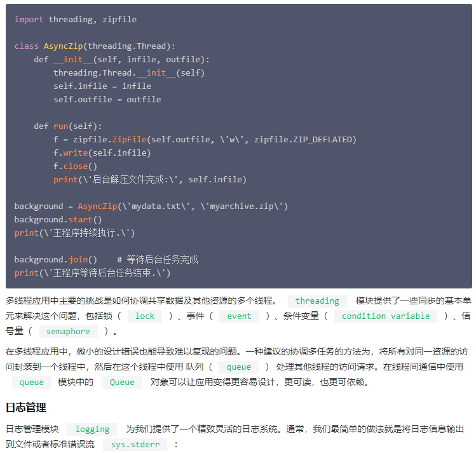Click the 'background.join()' code line

point(55,260)
